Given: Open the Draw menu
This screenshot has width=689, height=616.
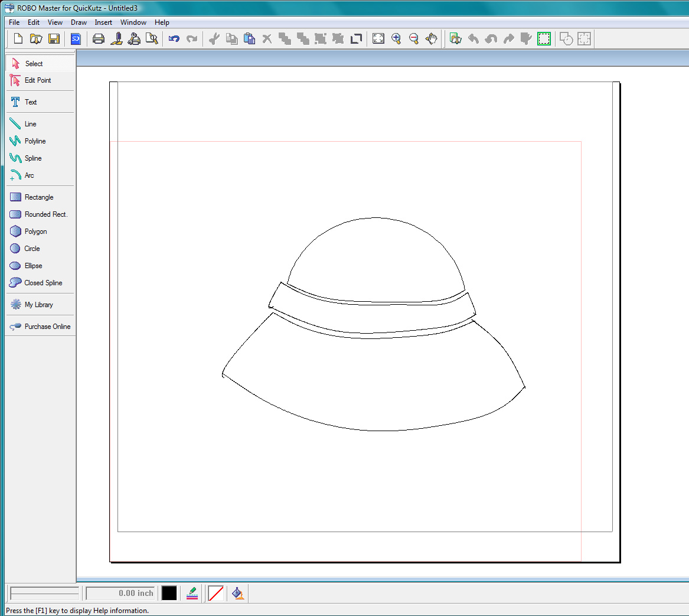Looking at the screenshot, I should coord(79,22).
